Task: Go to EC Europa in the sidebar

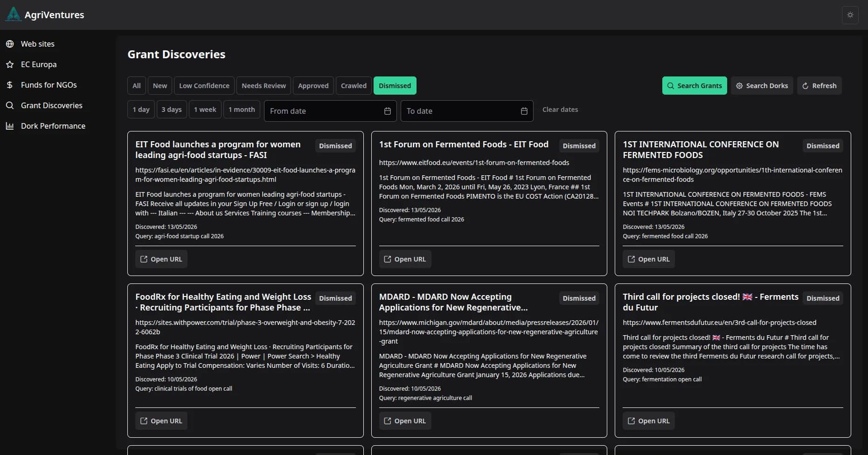Action: 39,64
